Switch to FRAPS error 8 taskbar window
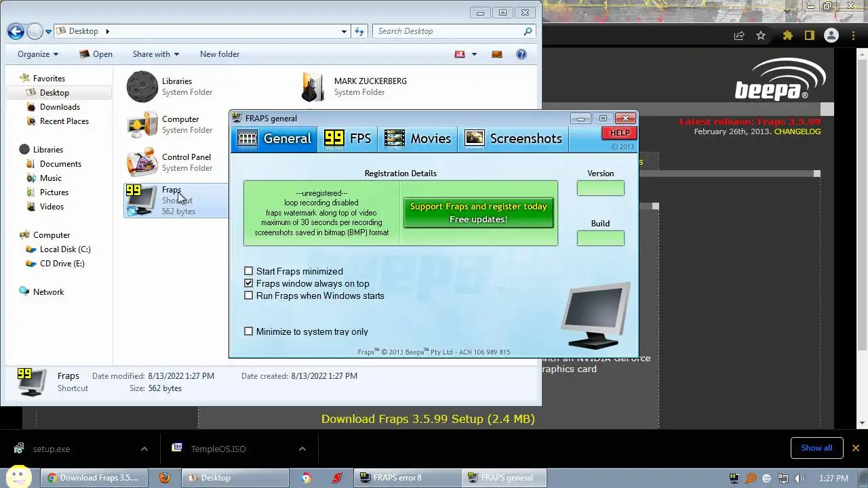 408,478
